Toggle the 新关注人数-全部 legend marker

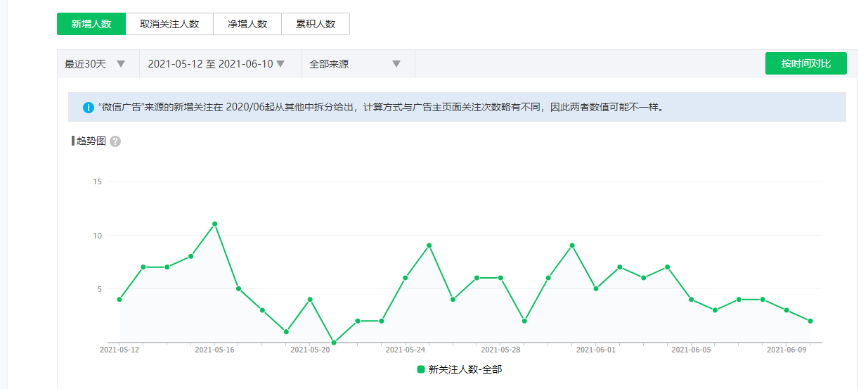[x=421, y=369]
